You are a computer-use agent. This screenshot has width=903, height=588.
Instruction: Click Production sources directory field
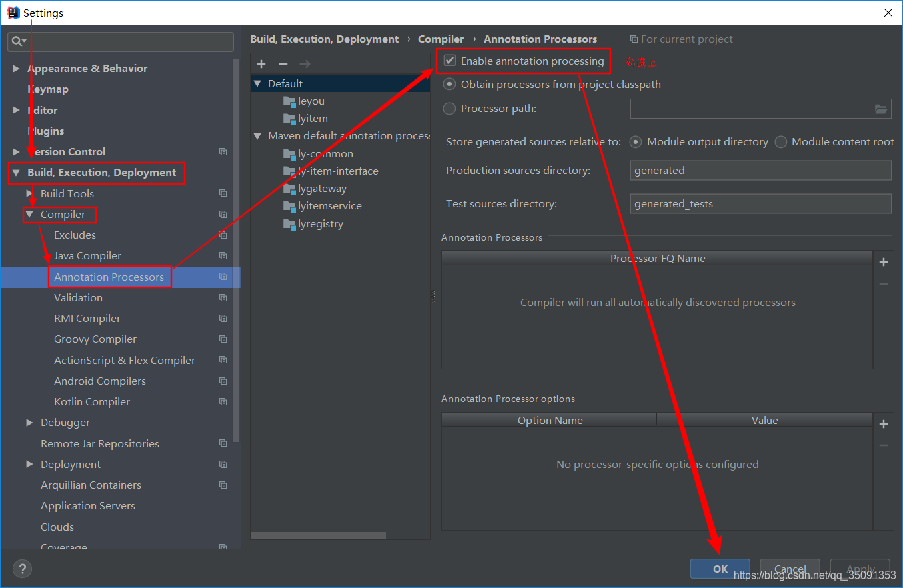point(761,171)
